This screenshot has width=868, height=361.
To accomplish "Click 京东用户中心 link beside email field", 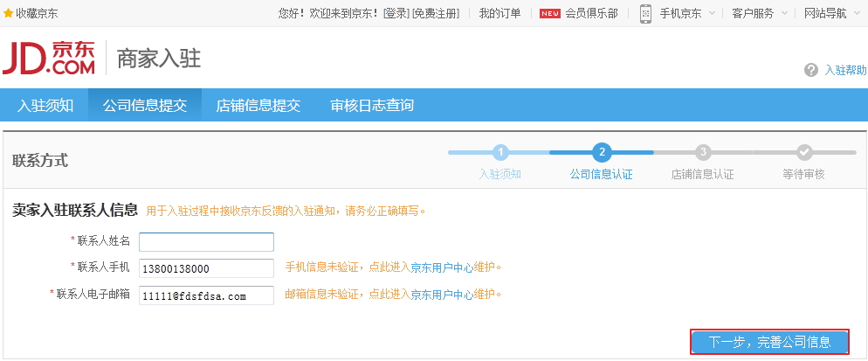I will pos(442,294).
